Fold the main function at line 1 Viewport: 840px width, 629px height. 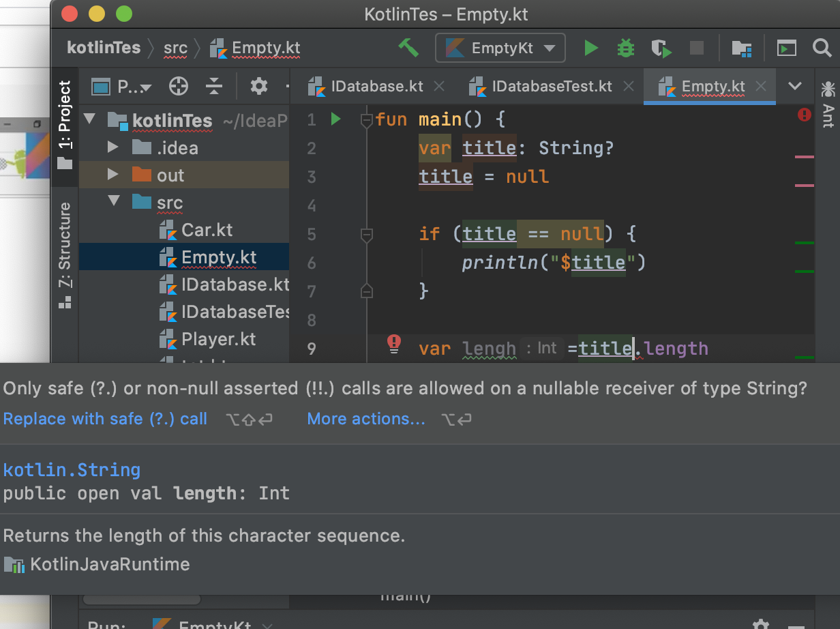[x=366, y=121]
